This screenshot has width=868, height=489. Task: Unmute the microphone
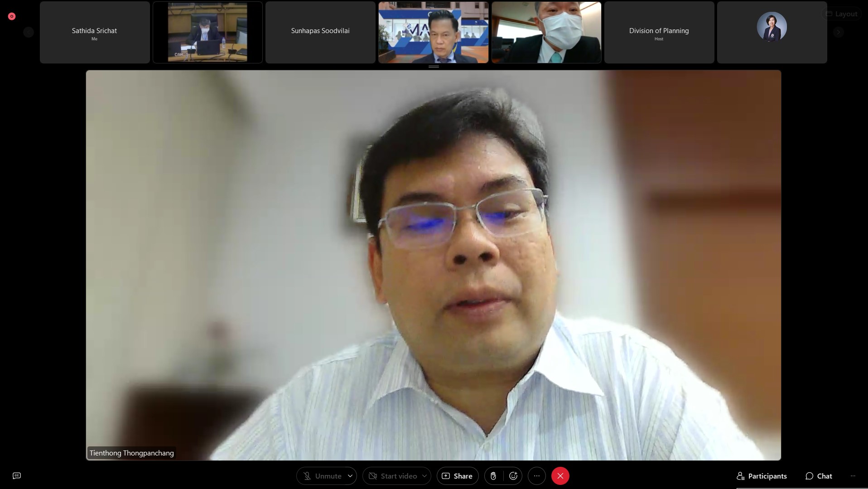323,476
